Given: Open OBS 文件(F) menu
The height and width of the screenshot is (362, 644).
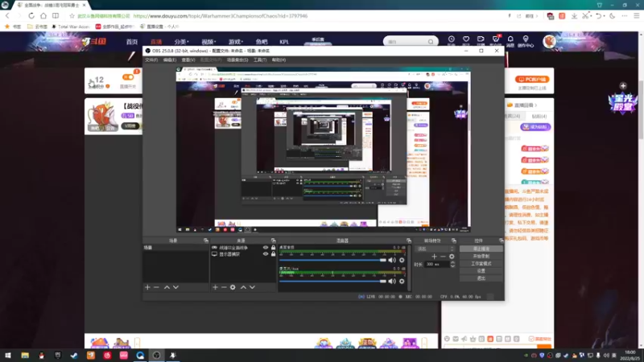Looking at the screenshot, I should point(151,60).
